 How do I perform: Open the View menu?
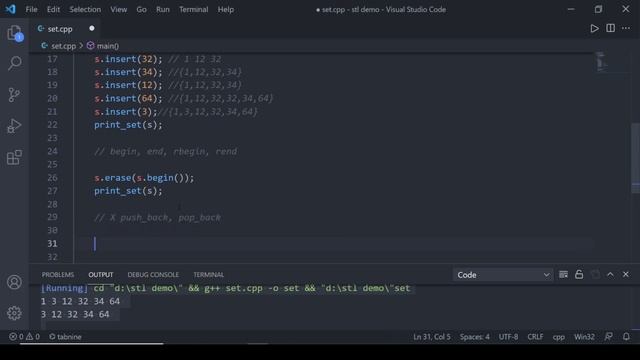118,9
